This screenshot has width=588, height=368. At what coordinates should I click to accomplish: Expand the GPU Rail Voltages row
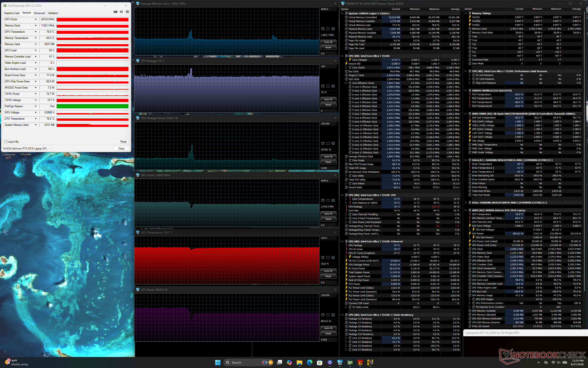click(470, 230)
